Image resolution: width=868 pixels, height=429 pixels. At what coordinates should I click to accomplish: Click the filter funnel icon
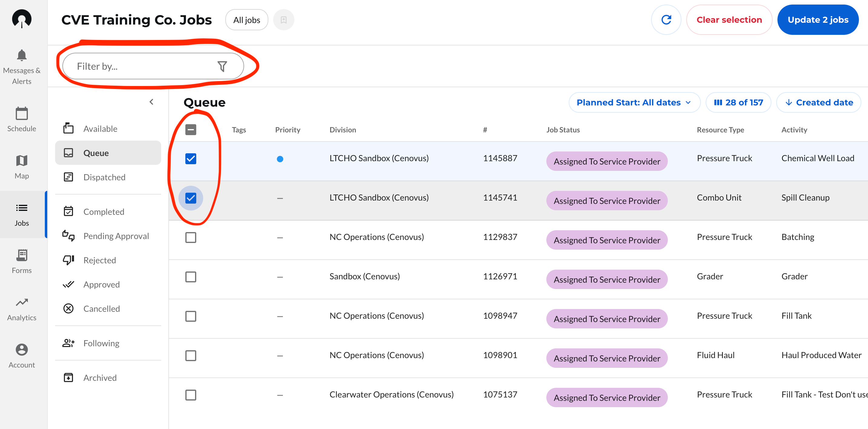click(222, 66)
